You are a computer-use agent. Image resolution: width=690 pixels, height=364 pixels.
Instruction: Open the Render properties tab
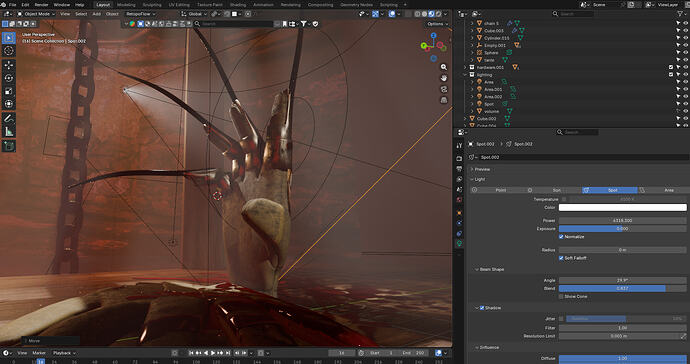tap(459, 158)
